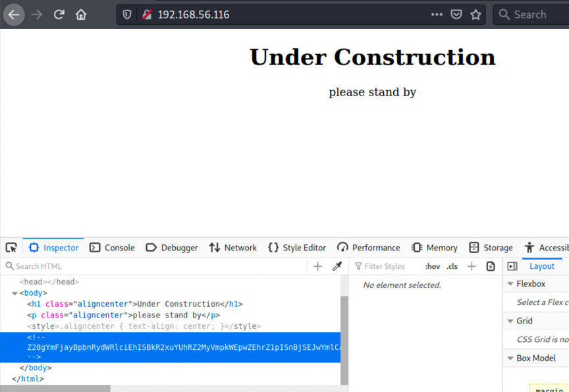Toggle the .cls class panel
This screenshot has width=569, height=392.
coord(452,266)
